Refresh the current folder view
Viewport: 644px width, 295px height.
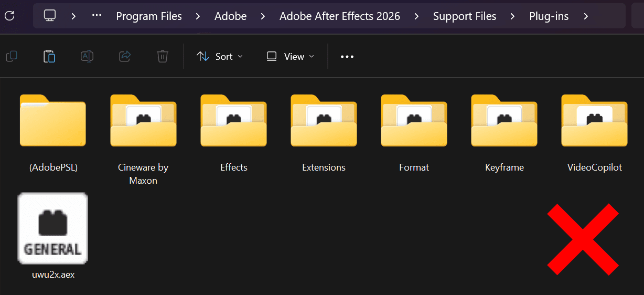tap(9, 16)
